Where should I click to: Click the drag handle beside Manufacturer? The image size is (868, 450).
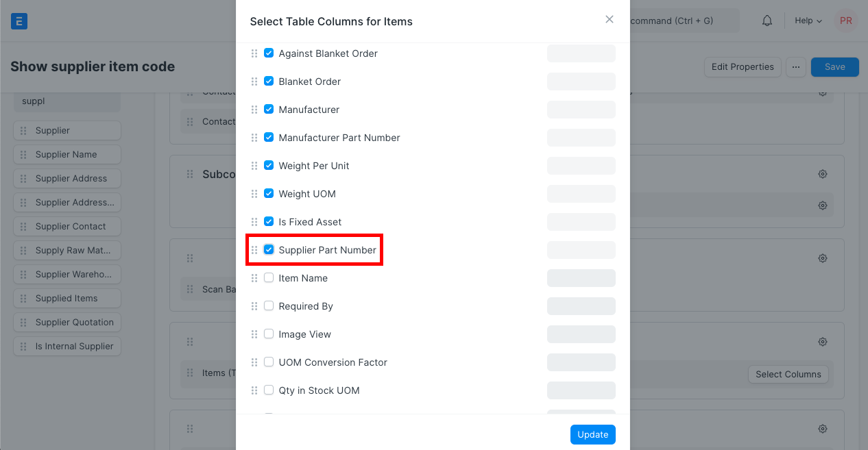point(254,109)
